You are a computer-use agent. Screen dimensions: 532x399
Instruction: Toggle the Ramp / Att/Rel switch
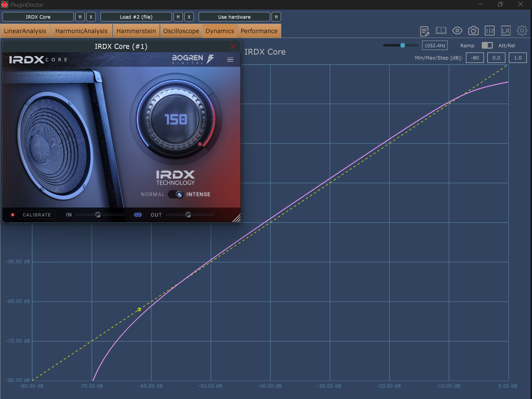[487, 45]
